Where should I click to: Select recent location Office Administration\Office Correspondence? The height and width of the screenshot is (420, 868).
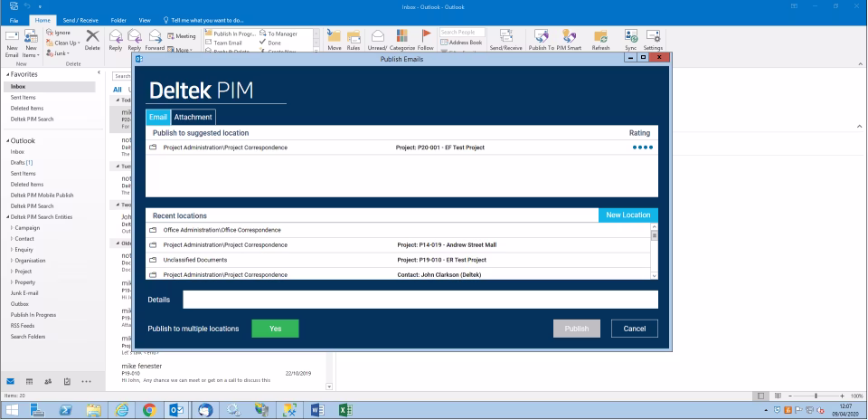click(399, 229)
